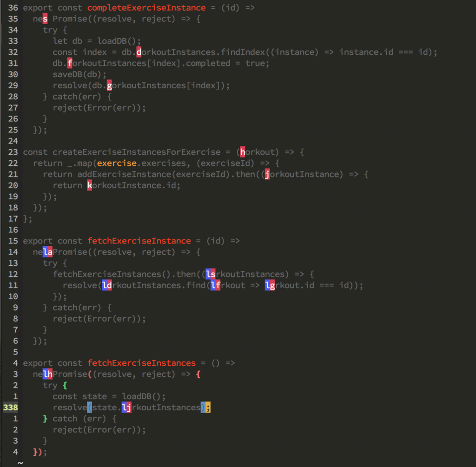476x467 pixels.
Task: Click the 'lf' label inside the find call
Action: click(x=215, y=285)
